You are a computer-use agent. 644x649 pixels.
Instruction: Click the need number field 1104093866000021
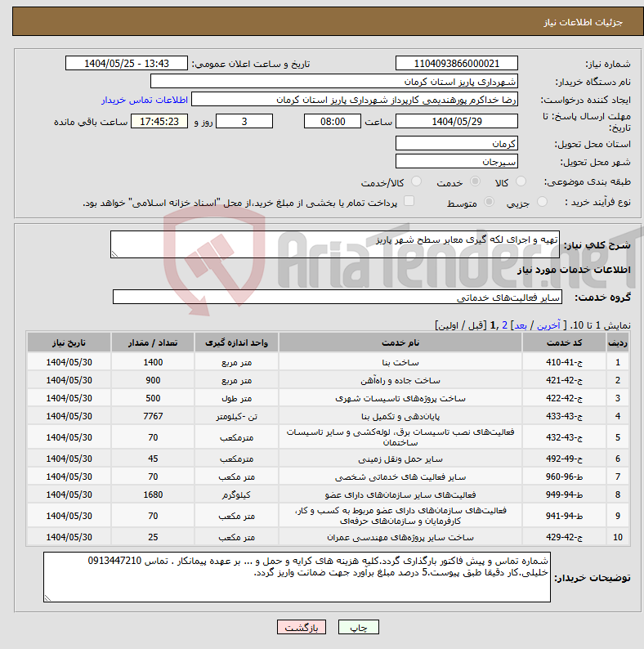pos(457,63)
